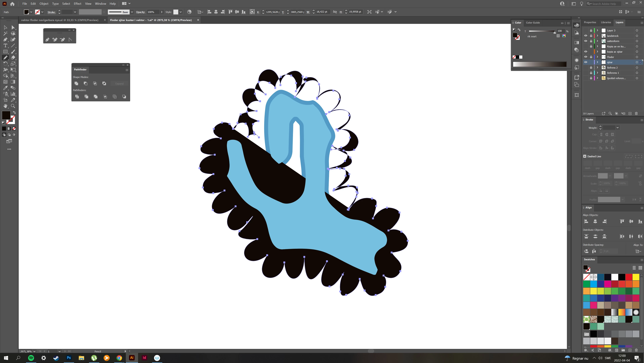Pick the yellow swatch in Swatches
This screenshot has width=644, height=363.
coord(636,277)
